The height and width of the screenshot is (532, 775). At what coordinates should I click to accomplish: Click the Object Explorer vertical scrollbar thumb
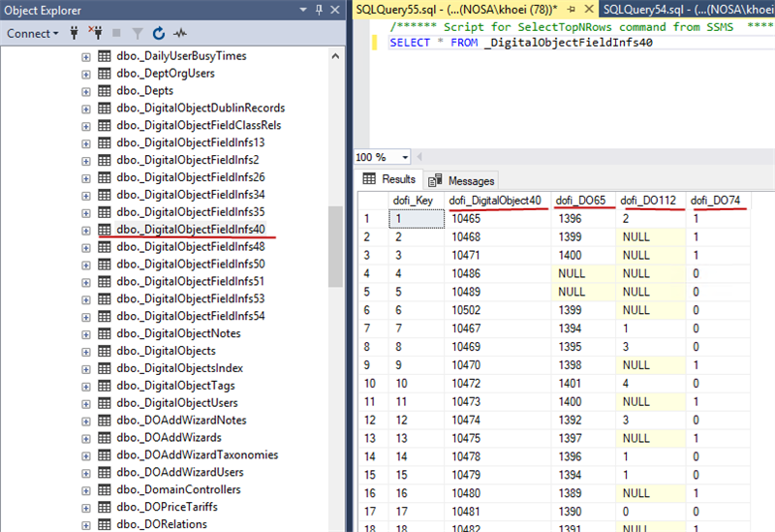click(335, 244)
